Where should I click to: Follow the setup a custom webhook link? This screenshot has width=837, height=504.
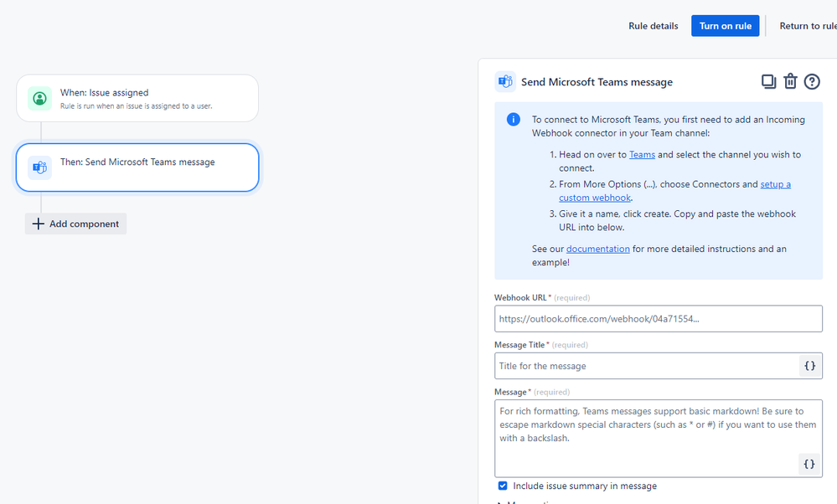point(674,191)
